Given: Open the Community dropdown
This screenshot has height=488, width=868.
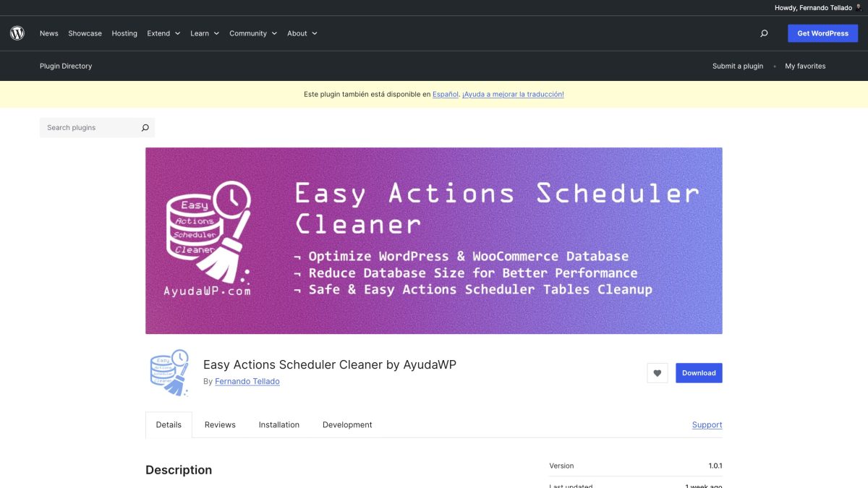Looking at the screenshot, I should click(252, 33).
